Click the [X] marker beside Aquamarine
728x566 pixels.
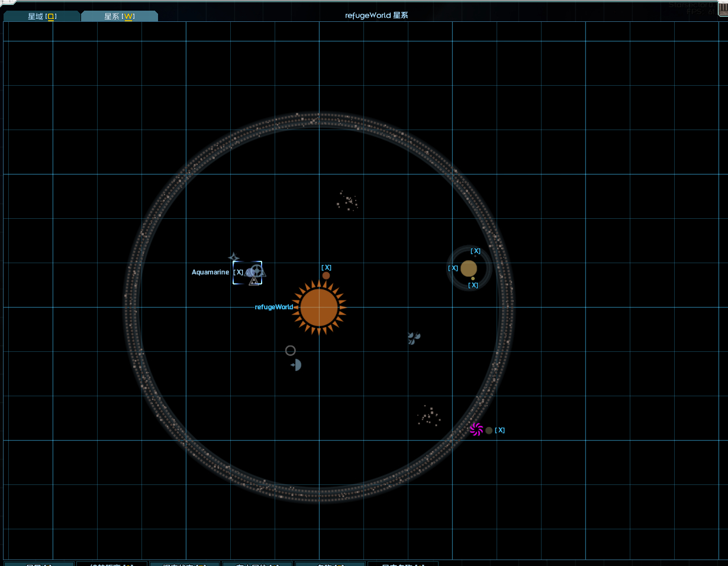(239, 273)
